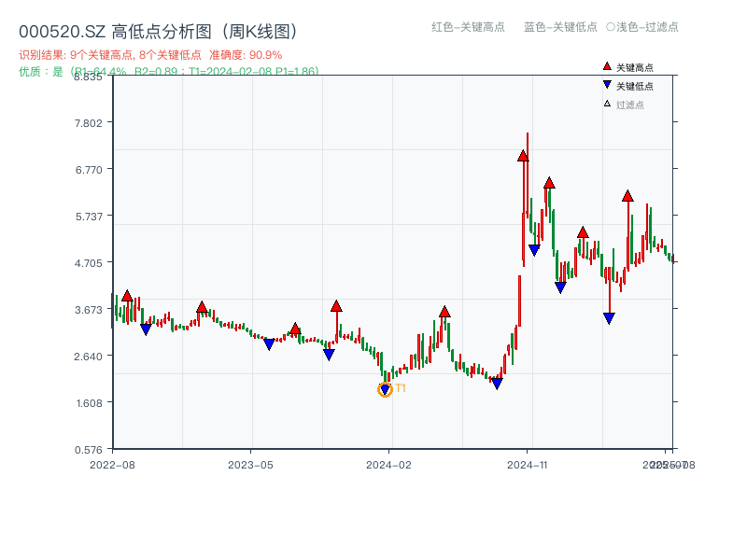This screenshot has width=747, height=560.
Task: Click the 关键高点 legend label in chart
Action: coord(635,67)
